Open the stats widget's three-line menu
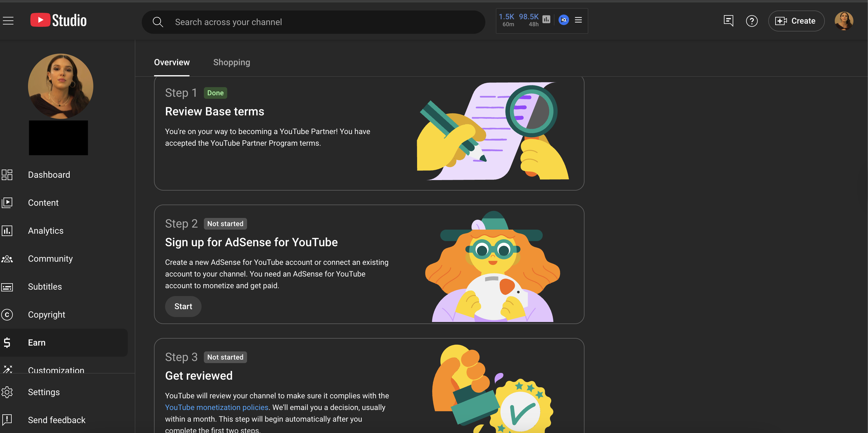 point(578,20)
